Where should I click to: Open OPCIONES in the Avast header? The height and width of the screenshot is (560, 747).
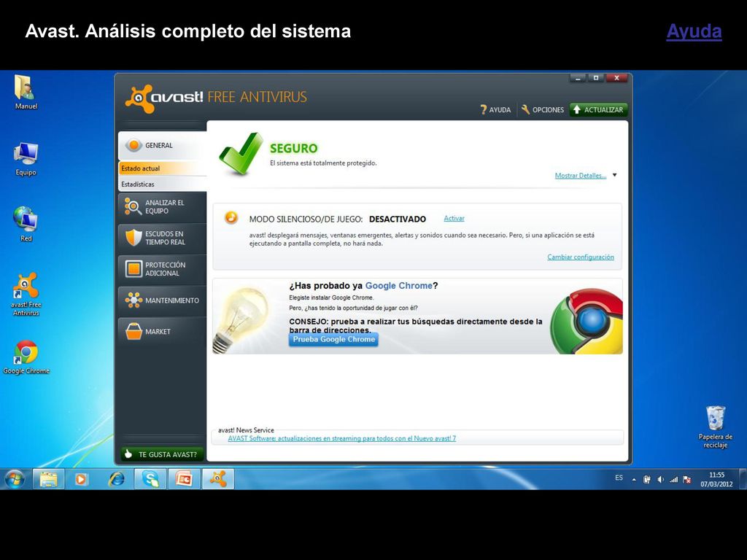(x=543, y=110)
